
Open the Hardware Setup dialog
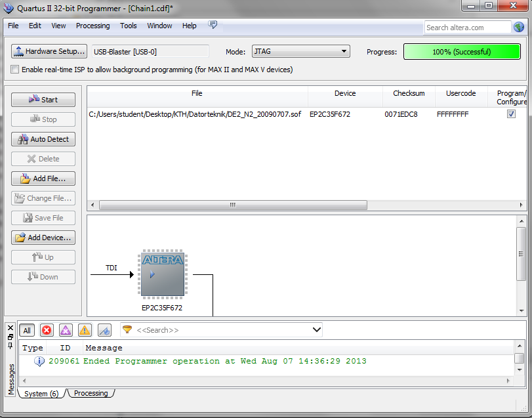click(49, 51)
